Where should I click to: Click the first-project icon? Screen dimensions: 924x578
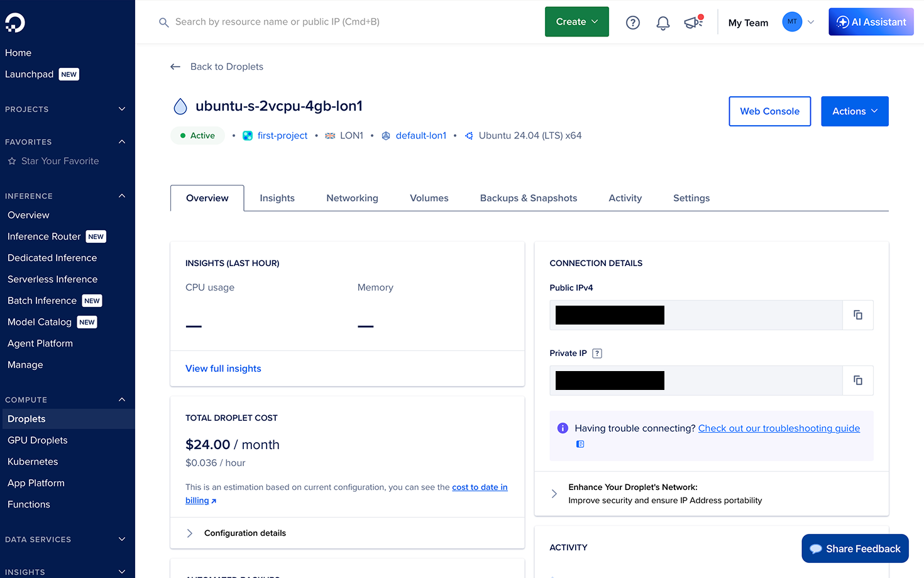(248, 136)
